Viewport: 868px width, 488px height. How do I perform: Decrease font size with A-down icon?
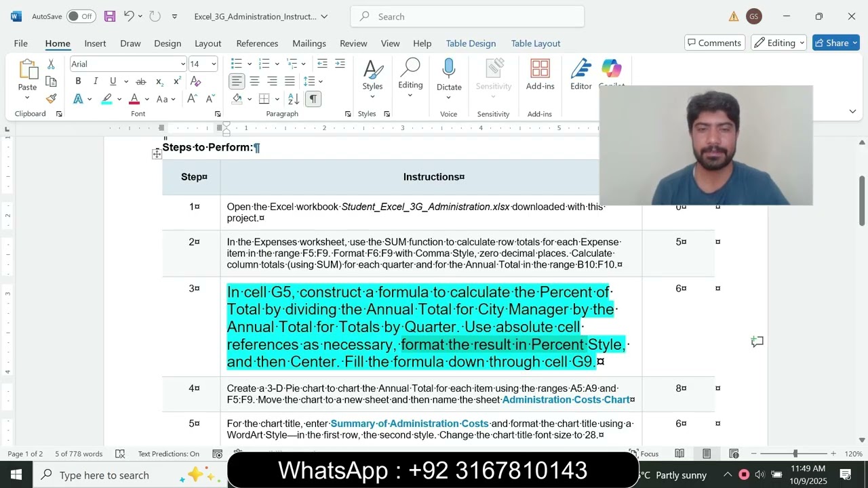209,99
